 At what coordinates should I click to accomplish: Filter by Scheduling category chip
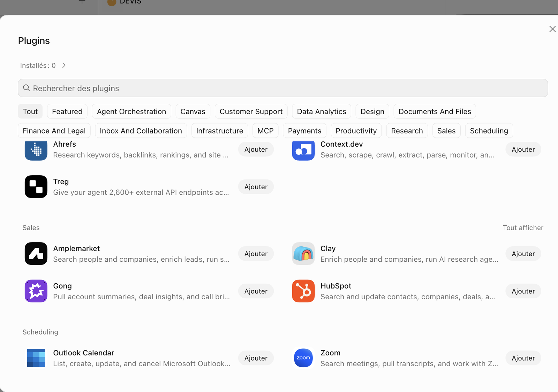[x=489, y=131]
